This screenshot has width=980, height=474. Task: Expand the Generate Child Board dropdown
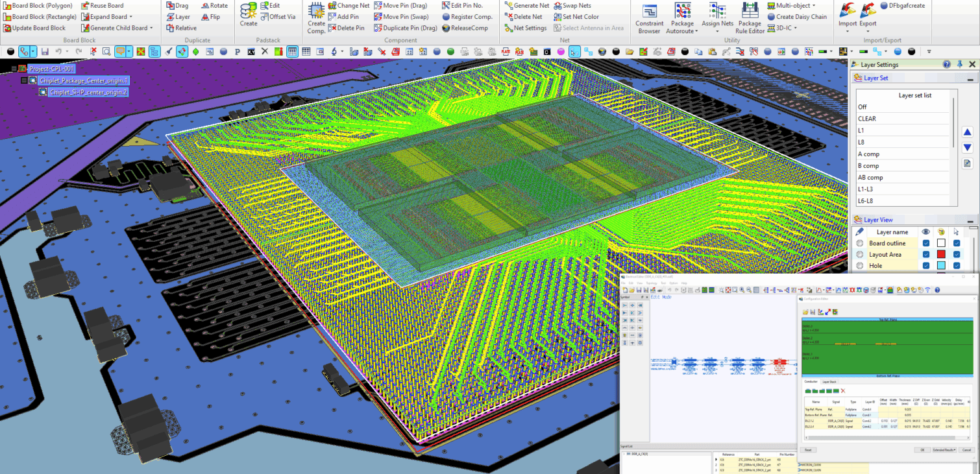point(151,28)
